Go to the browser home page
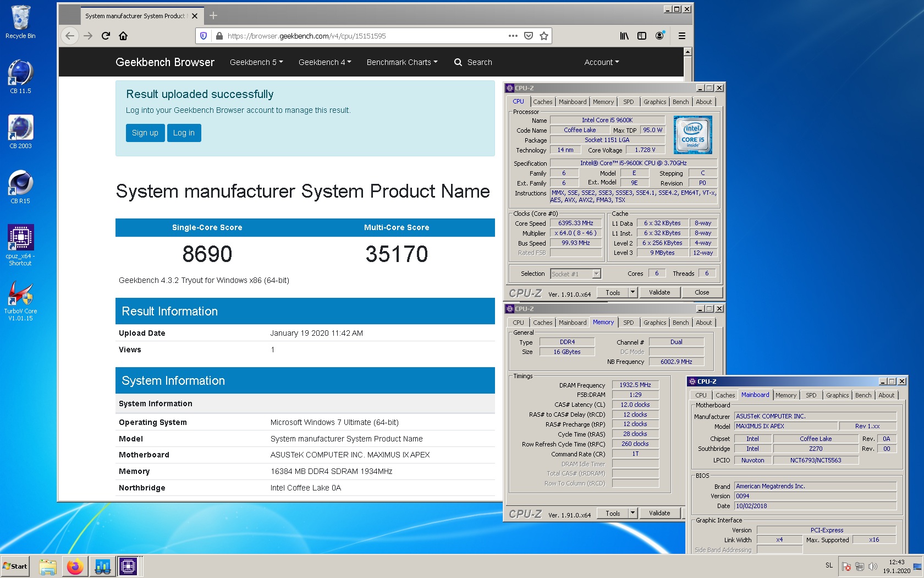Screen dimensions: 924x578 [x=123, y=36]
